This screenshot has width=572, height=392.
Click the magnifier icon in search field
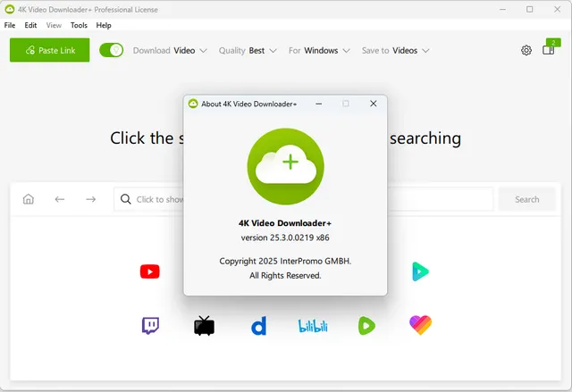[x=125, y=199]
